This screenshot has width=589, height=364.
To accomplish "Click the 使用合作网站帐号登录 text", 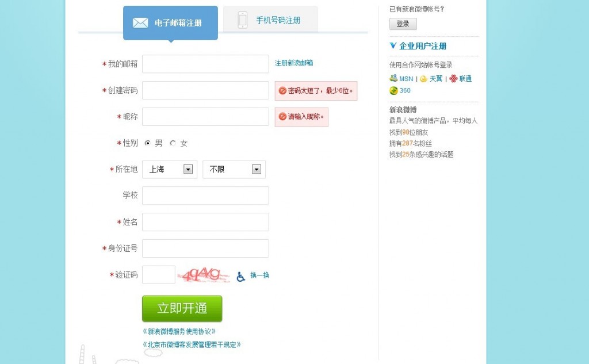I will click(x=420, y=64).
